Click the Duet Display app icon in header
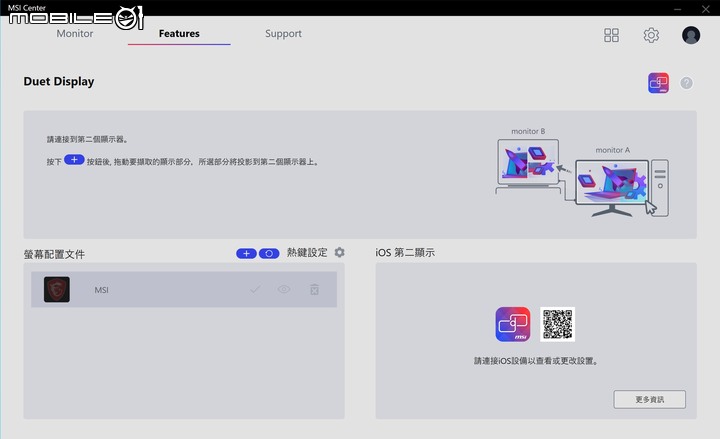This screenshot has height=439, width=720. coord(658,83)
